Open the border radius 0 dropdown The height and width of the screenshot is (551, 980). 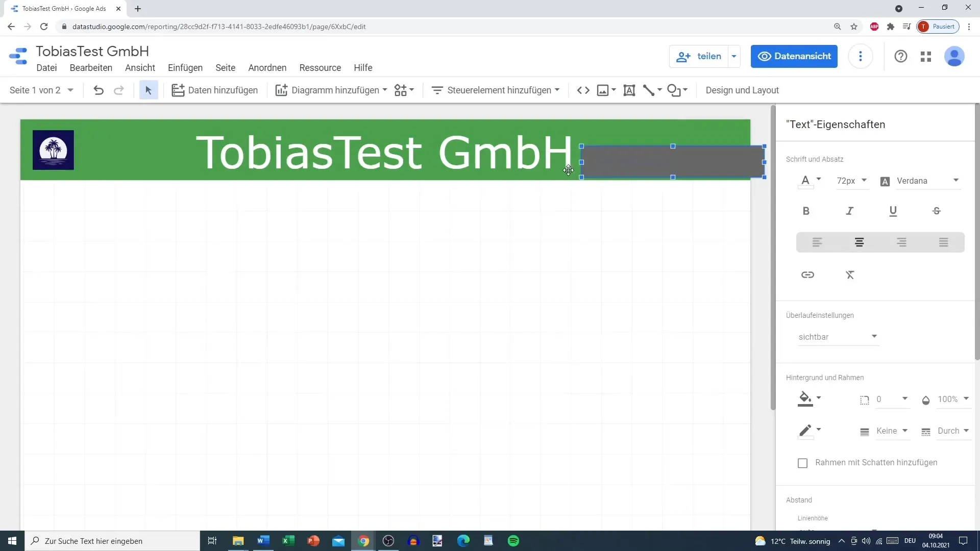coord(892,399)
